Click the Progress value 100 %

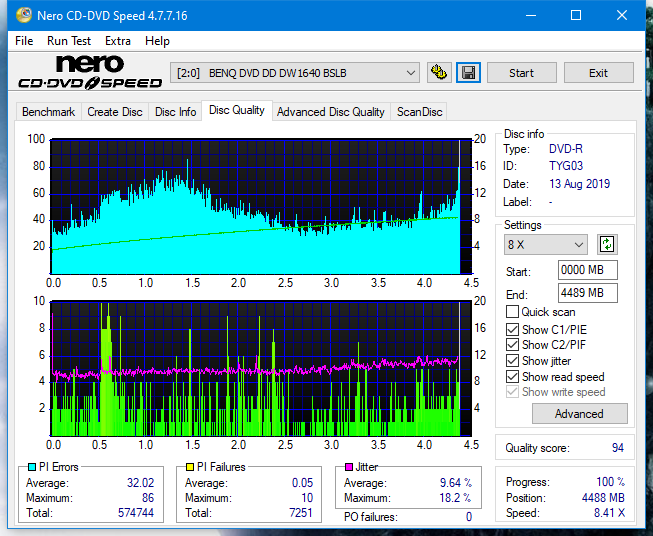[611, 482]
